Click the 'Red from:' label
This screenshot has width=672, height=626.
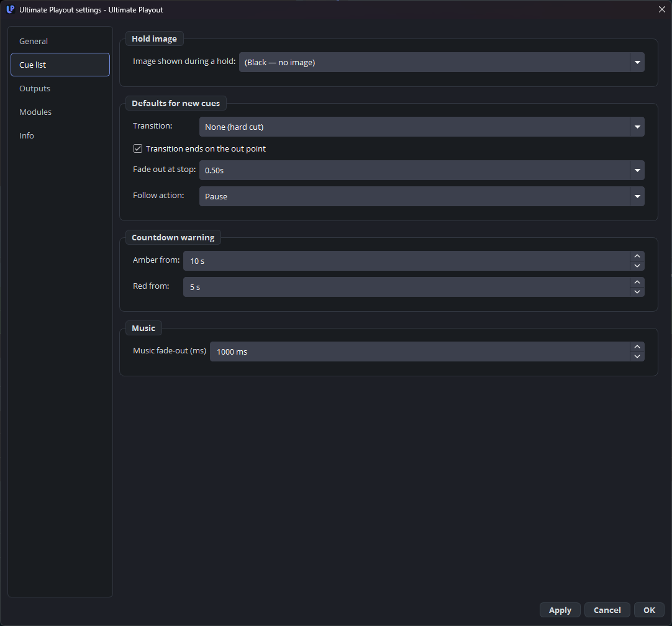pos(151,286)
